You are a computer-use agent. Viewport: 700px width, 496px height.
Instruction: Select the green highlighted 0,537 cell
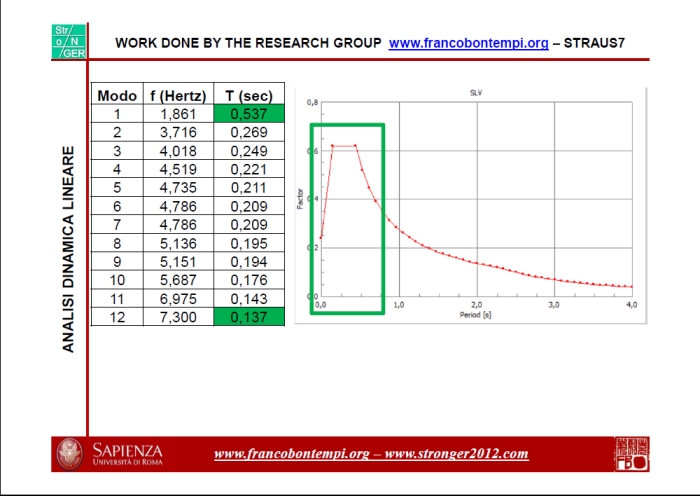point(249,114)
